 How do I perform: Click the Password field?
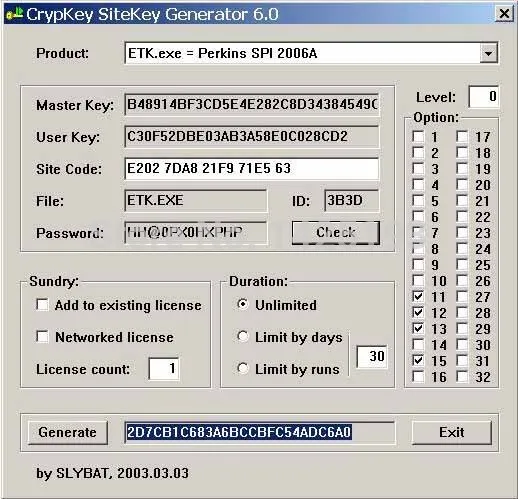[x=196, y=233]
